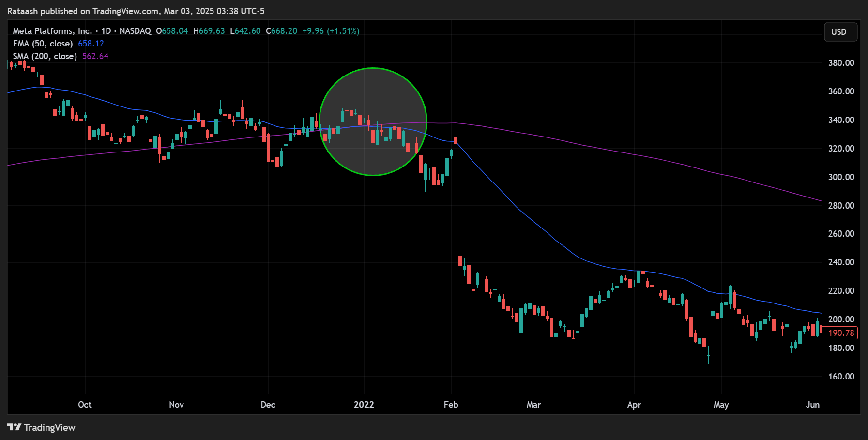Click the close value C668.20

pyautogui.click(x=282, y=31)
